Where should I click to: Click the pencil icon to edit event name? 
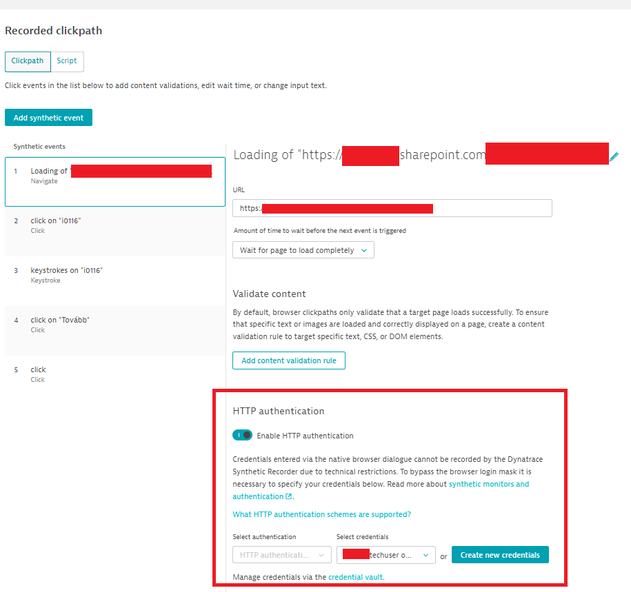614,156
